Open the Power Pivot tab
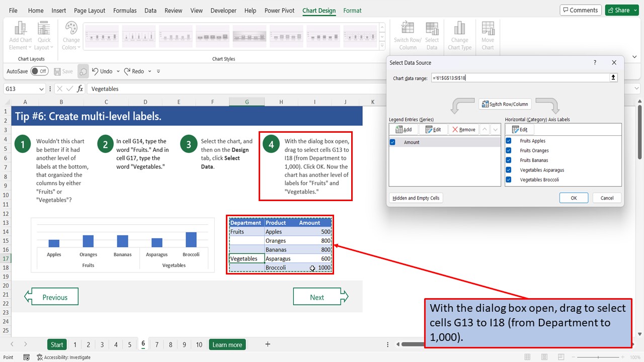This screenshot has height=362, width=644. click(x=279, y=10)
